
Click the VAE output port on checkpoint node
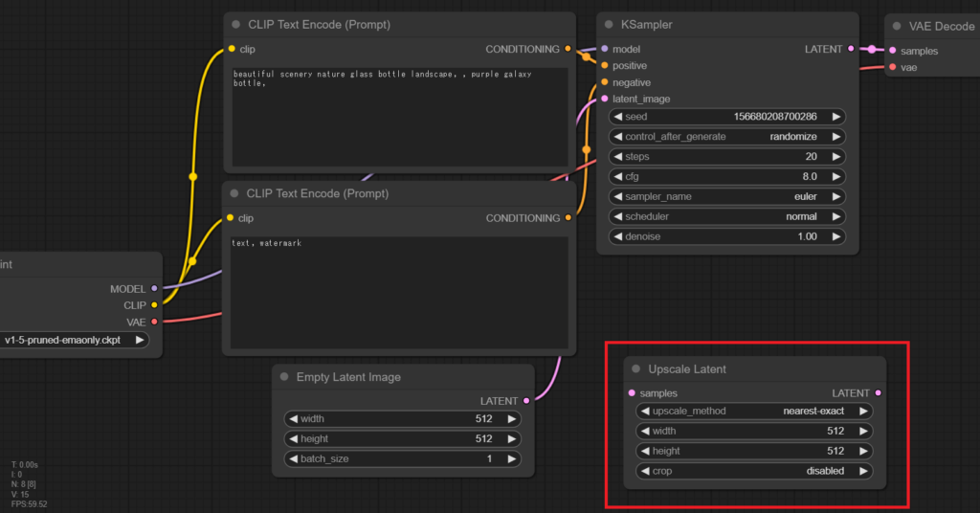coord(155,322)
